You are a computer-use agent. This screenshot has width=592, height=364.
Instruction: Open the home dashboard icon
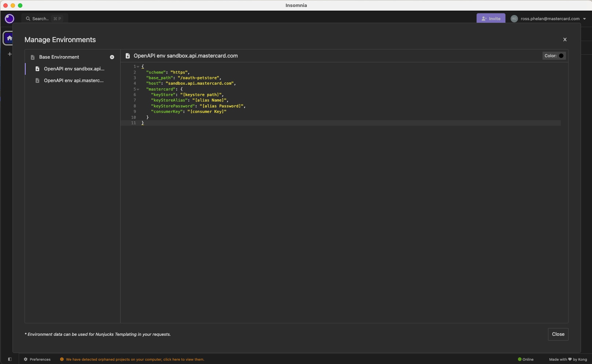coord(9,38)
